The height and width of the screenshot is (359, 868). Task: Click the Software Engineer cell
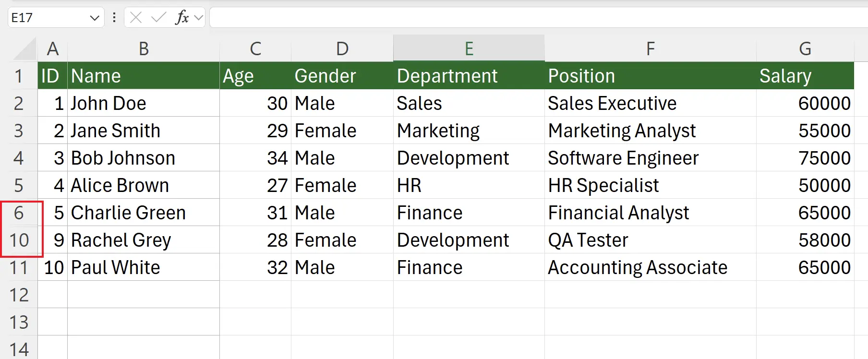click(650, 158)
